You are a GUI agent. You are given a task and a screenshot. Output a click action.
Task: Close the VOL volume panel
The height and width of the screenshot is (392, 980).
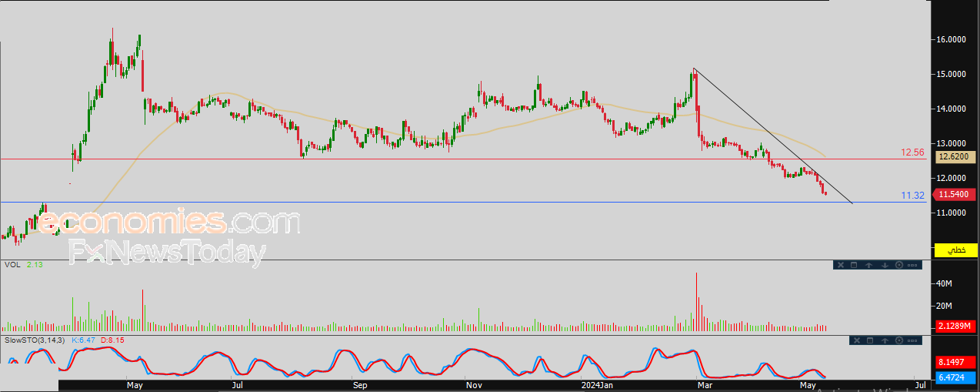[x=841, y=265]
